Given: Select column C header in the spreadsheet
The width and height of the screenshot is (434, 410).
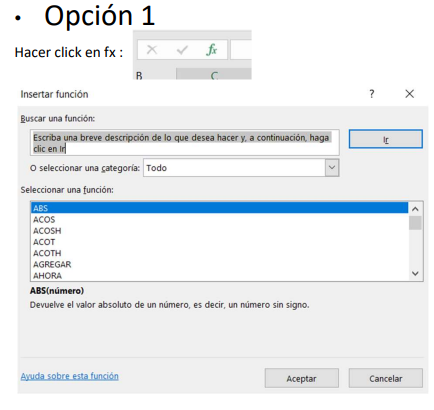Looking at the screenshot, I should tap(214, 74).
